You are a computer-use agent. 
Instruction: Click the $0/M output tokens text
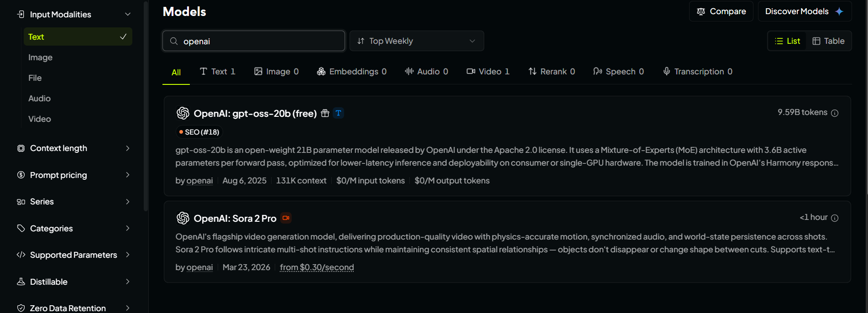pyautogui.click(x=452, y=181)
